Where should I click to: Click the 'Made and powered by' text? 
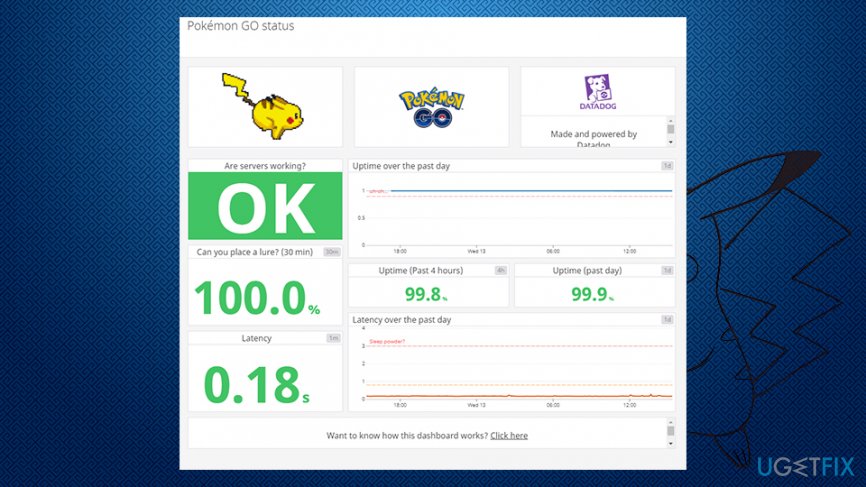[x=594, y=134]
